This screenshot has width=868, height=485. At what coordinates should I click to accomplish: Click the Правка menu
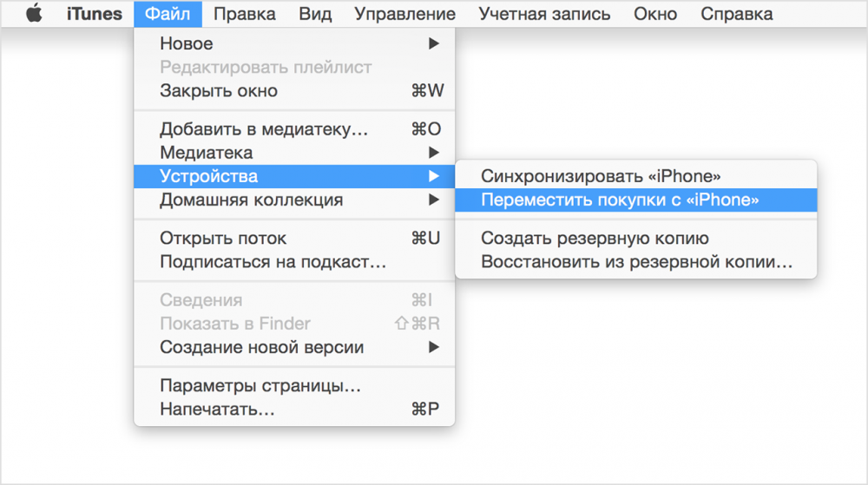(x=244, y=14)
